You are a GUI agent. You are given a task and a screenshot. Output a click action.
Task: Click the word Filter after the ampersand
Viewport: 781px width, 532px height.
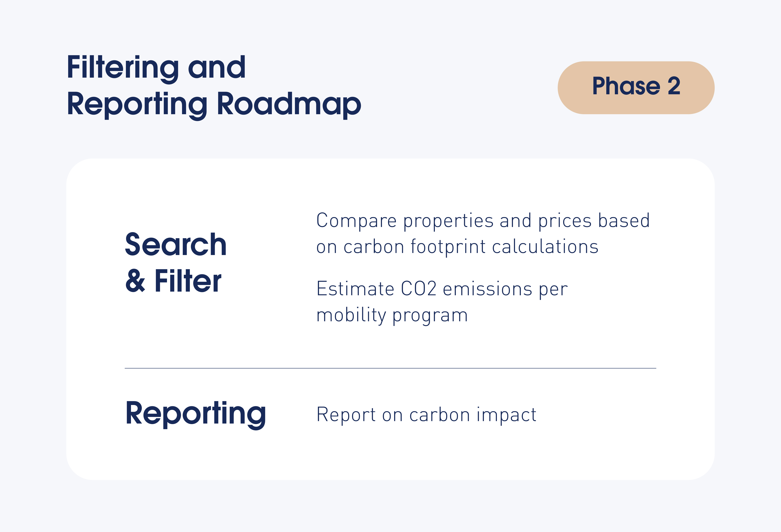[x=188, y=281]
